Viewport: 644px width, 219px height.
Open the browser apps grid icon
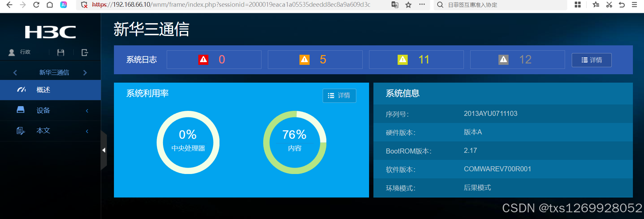[578, 5]
